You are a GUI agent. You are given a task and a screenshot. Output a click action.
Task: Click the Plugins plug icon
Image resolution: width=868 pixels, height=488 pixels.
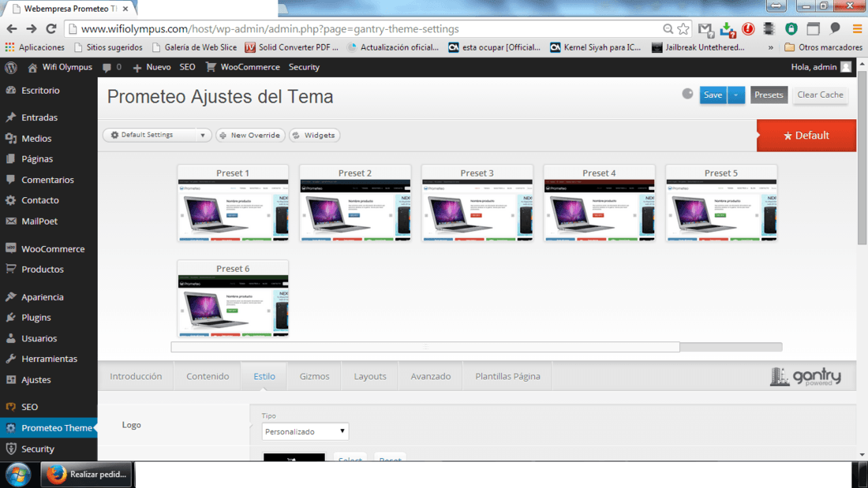pos(10,318)
